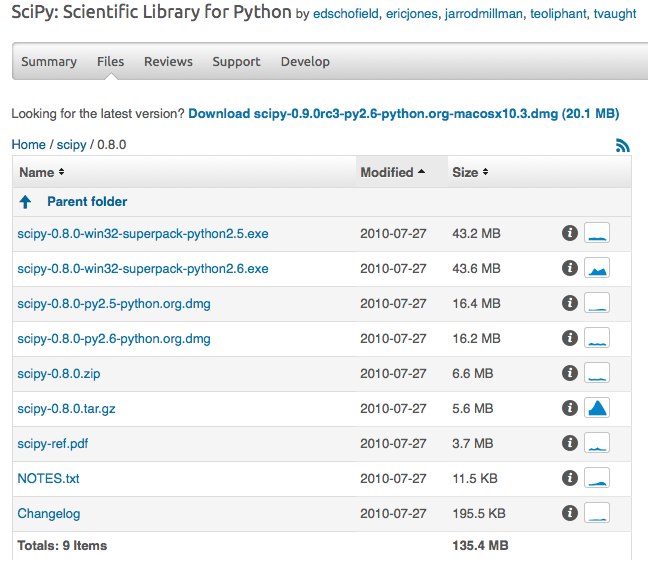Sort the file list by Size
The image size is (648, 573).
click(x=470, y=172)
